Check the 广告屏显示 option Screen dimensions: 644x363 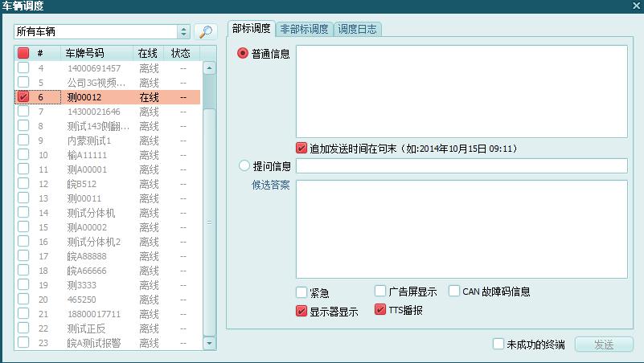point(380,292)
